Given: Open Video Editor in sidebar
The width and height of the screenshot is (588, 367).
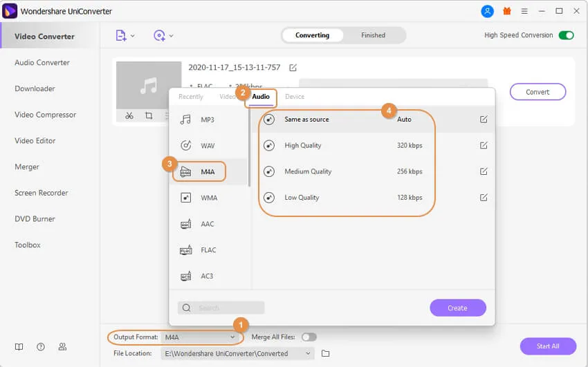Looking at the screenshot, I should (35, 141).
